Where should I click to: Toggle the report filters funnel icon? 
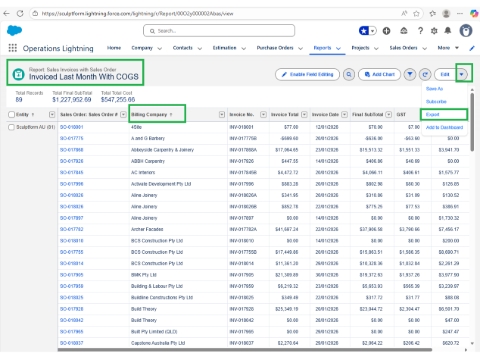(x=410, y=74)
